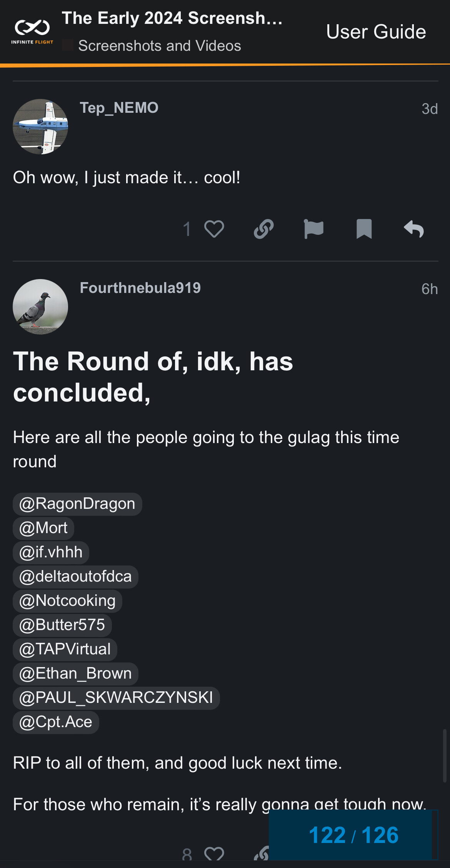Open the 6h post timestamp
450x868 pixels.
429,289
